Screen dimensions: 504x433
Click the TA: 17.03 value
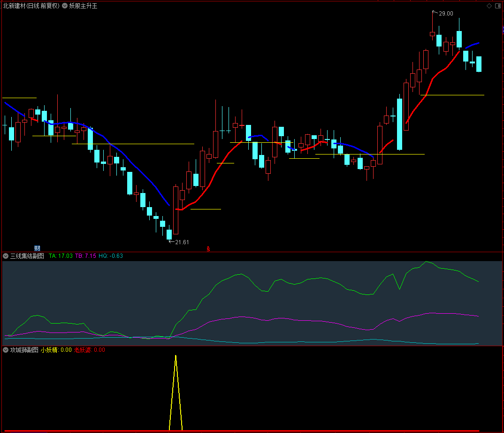pyautogui.click(x=61, y=256)
